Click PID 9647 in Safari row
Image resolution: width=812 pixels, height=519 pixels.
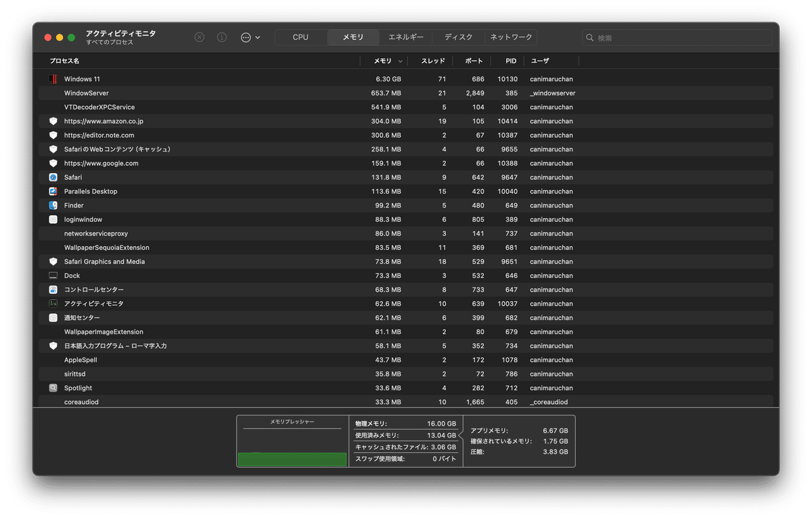click(510, 177)
